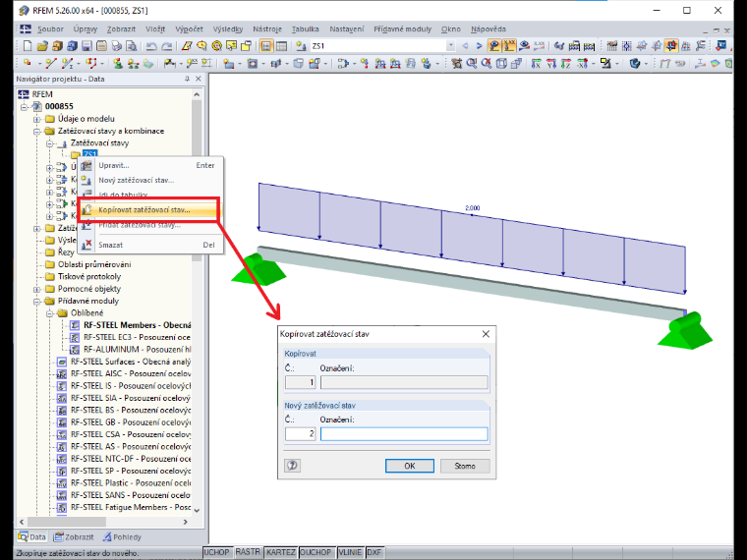Expand the Pomocné objekty folder
Viewport: 747px width, 560px height.
pos(36,289)
